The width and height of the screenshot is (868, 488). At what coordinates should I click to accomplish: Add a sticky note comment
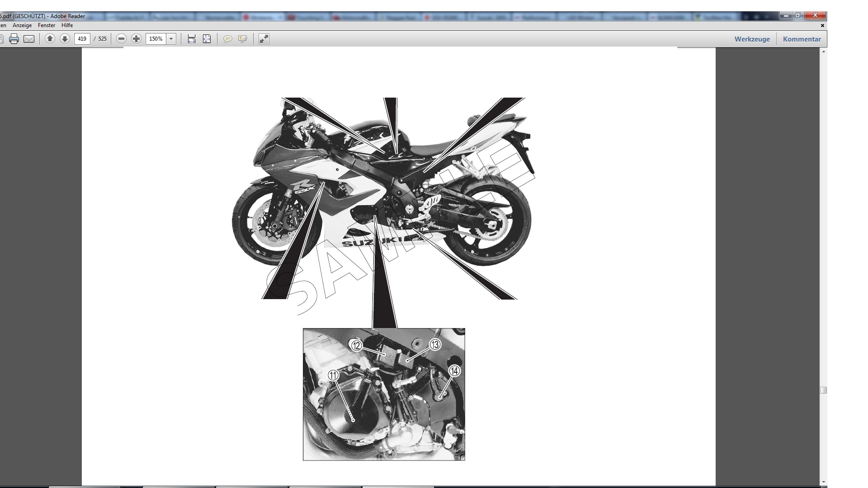[x=228, y=39]
